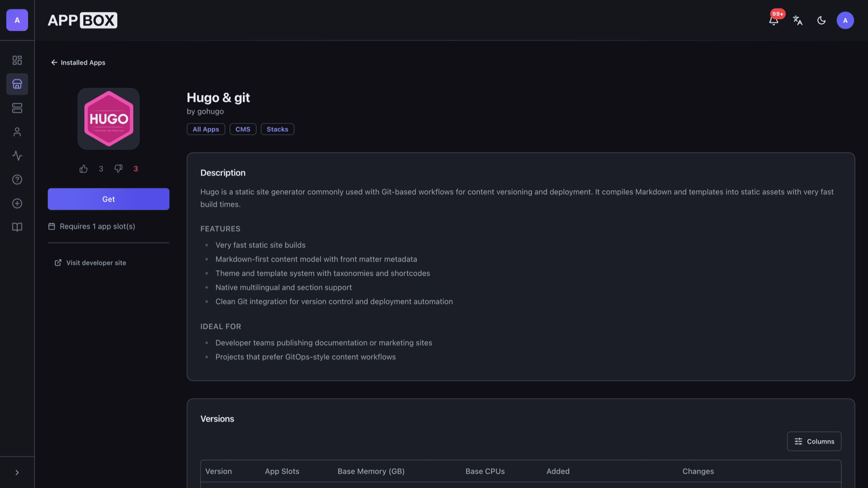Click the IDEAL FOR subheading
This screenshot has width=868, height=488.
pos(221,327)
